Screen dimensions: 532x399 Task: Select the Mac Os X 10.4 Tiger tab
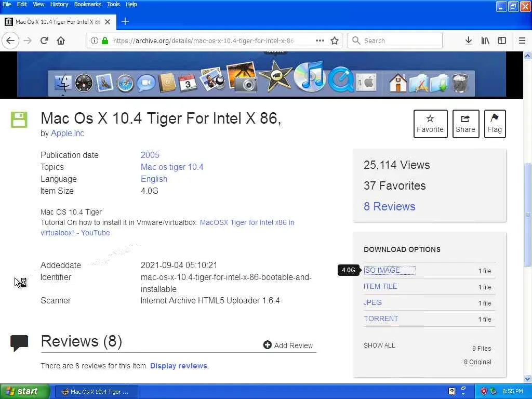(58, 22)
